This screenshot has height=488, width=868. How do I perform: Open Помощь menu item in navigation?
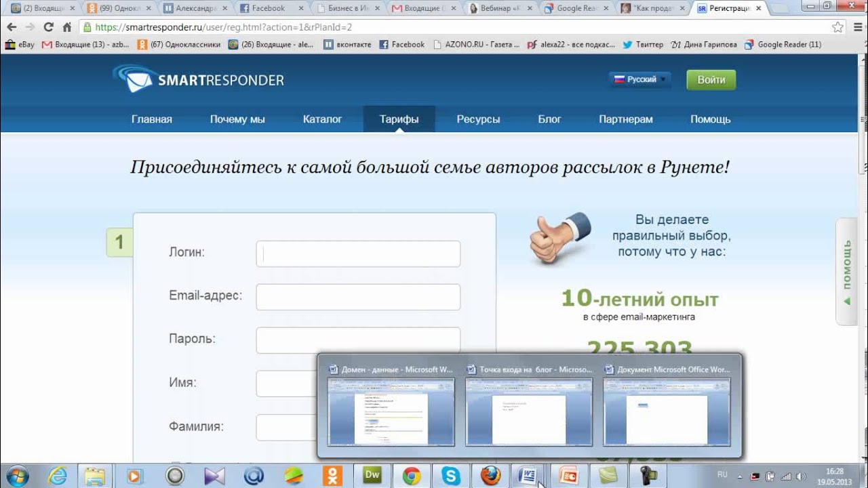coord(710,119)
